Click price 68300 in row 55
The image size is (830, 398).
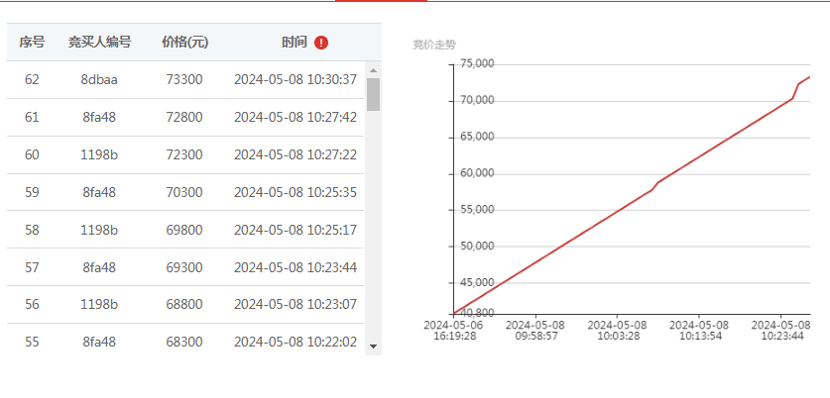(184, 342)
